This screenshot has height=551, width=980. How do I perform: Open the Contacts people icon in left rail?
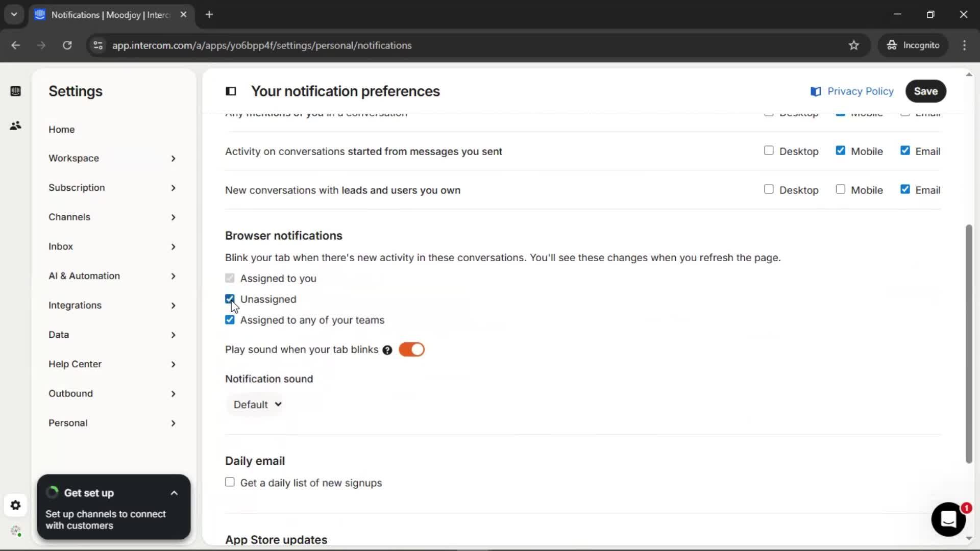[x=15, y=126]
